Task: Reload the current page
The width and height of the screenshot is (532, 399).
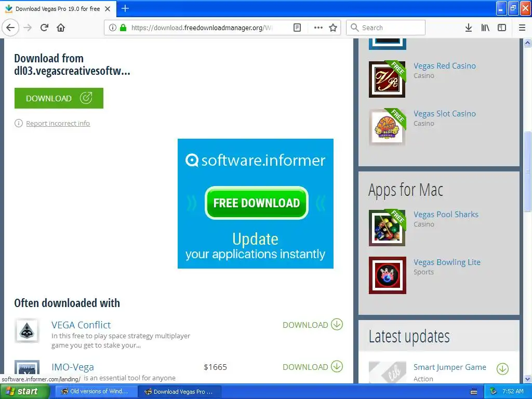Action: tap(44, 28)
